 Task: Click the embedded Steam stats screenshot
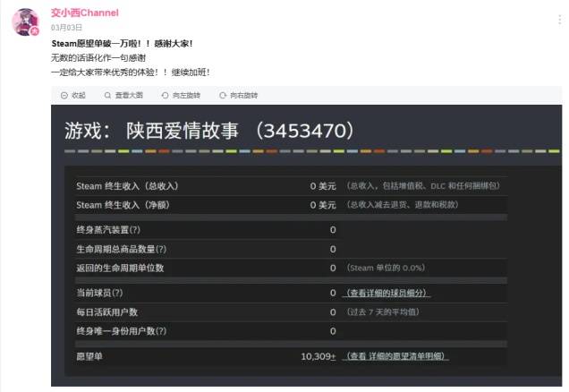(306, 246)
